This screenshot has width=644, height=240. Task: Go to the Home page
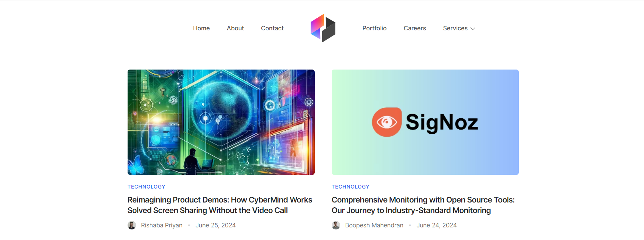coord(201,28)
